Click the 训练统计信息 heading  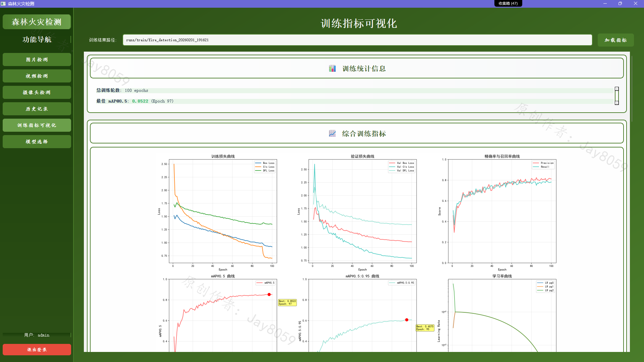coord(364,69)
